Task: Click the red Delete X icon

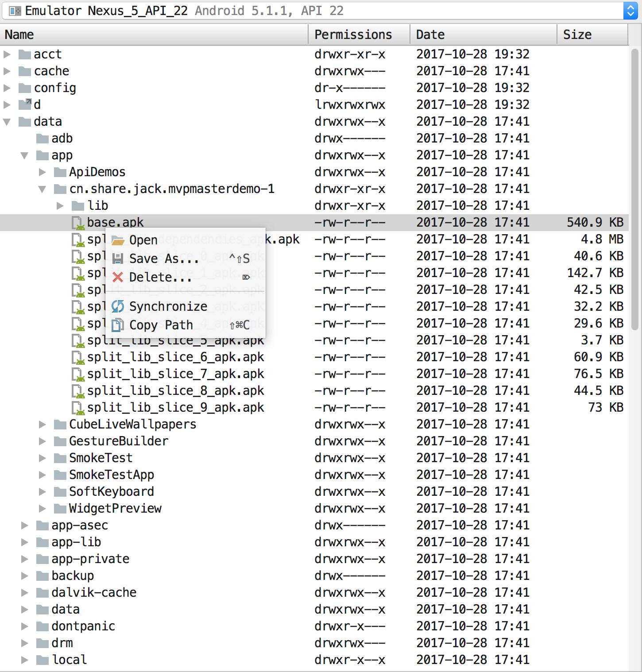Action: click(x=118, y=278)
